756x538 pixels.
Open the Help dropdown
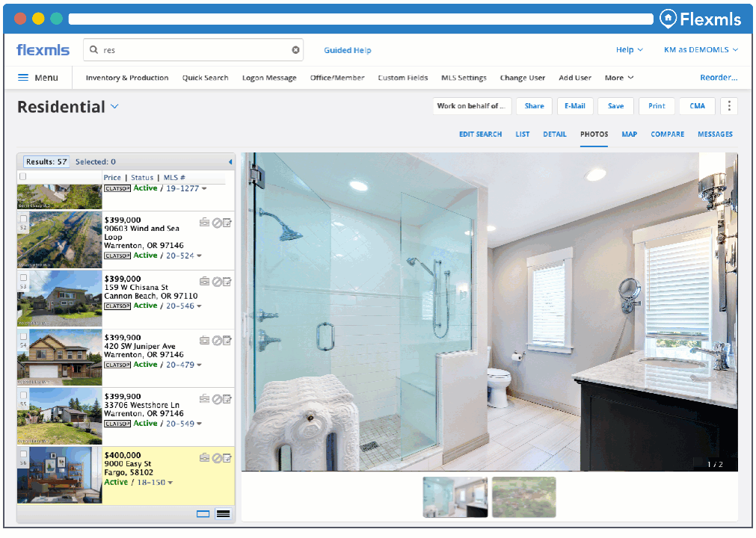click(629, 49)
